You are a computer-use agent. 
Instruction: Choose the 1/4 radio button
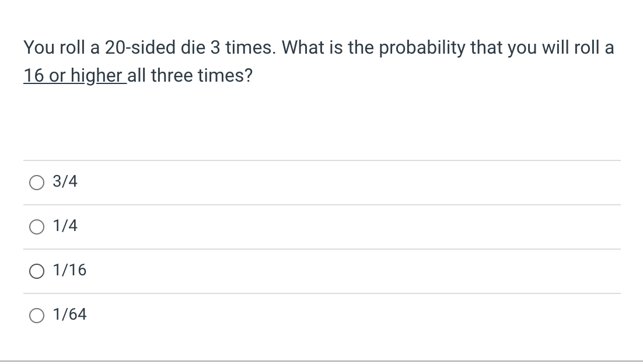pos(37,227)
